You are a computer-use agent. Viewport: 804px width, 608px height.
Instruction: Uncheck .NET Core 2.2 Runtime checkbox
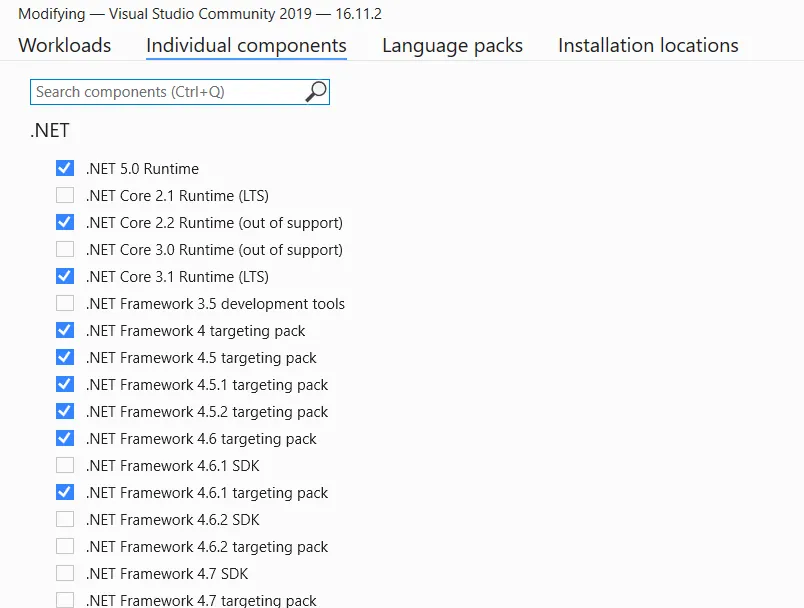click(65, 222)
